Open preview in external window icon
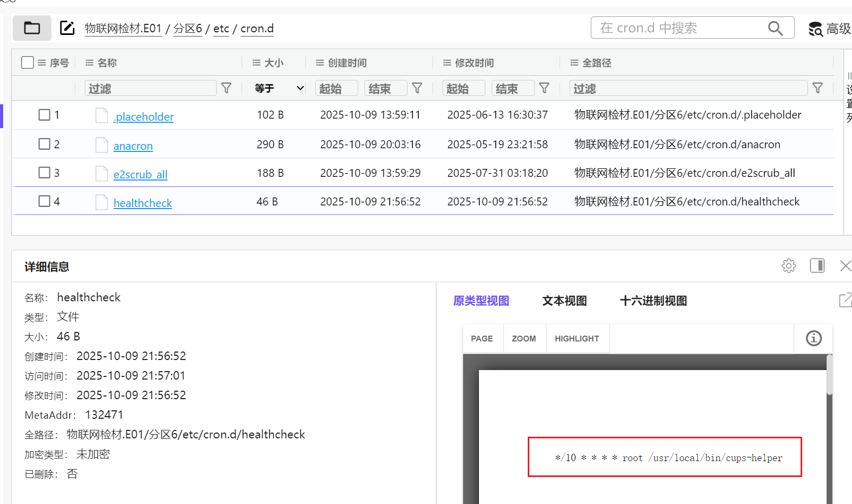The image size is (852, 504). (x=845, y=300)
